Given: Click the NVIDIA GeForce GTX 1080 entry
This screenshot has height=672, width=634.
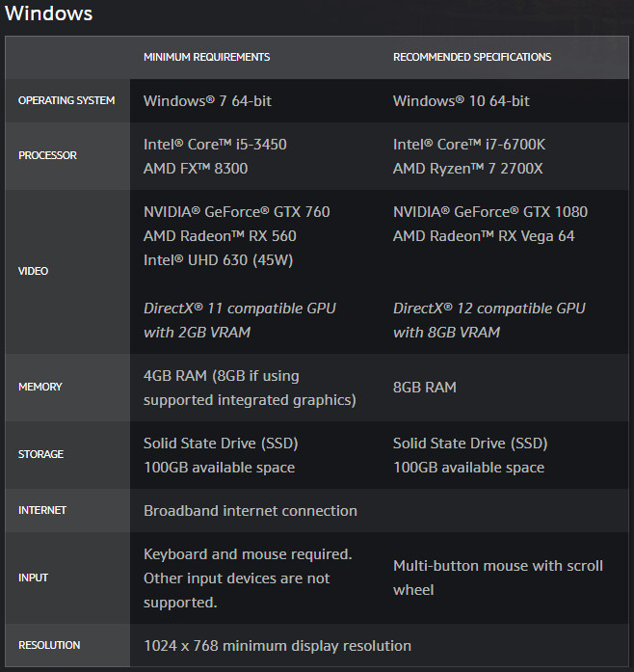Looking at the screenshot, I should pyautogui.click(x=490, y=212).
